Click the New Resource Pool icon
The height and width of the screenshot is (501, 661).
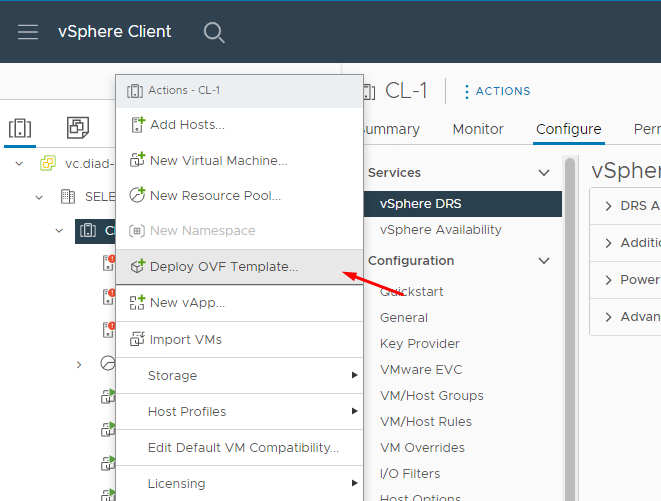pyautogui.click(x=136, y=196)
